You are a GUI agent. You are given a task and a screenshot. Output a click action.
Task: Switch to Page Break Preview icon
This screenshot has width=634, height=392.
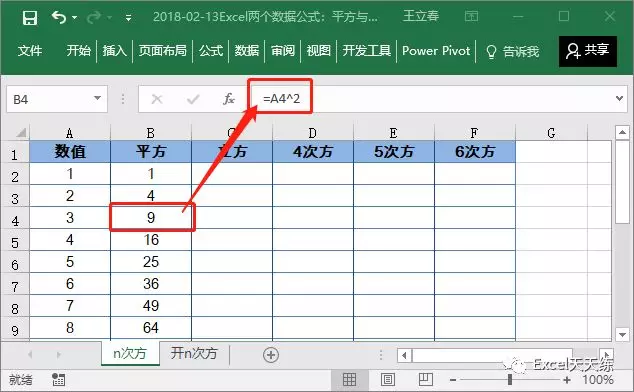(x=425, y=379)
